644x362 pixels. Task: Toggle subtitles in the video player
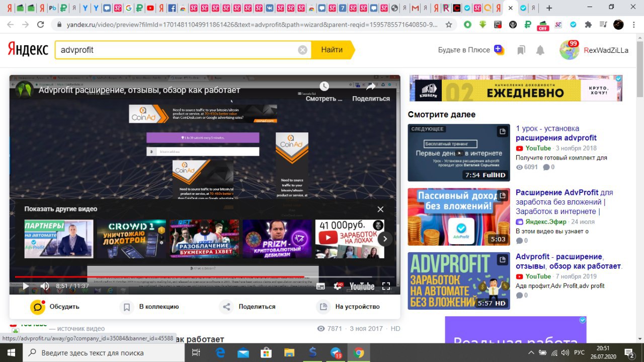pos(320,286)
